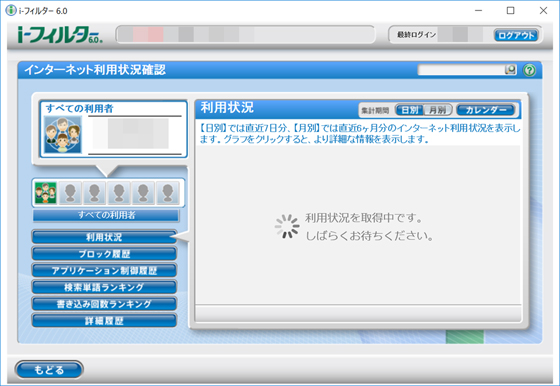This screenshot has width=560, height=386.
Task: Minimize the i-フィルター window
Action: click(478, 11)
